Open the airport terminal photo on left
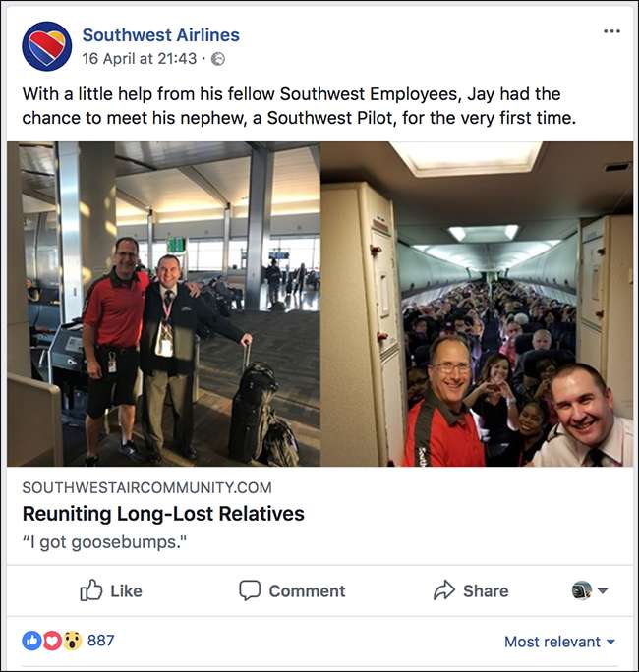 click(163, 304)
